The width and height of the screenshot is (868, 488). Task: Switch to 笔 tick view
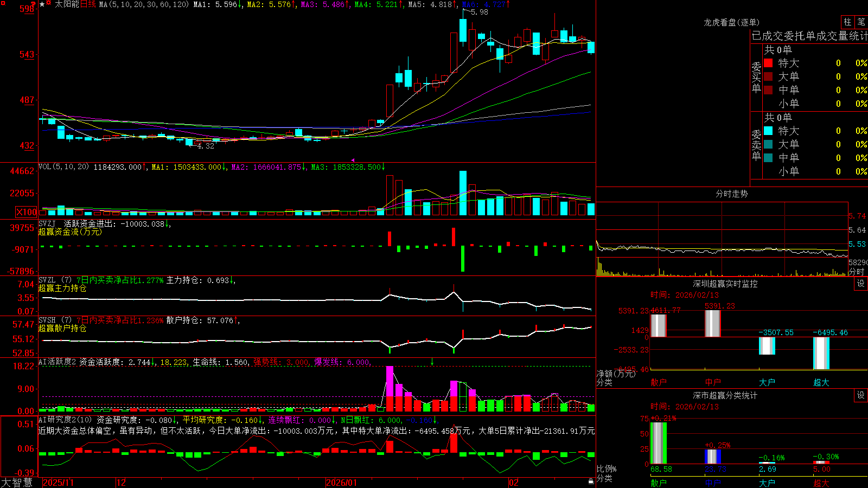click(861, 22)
